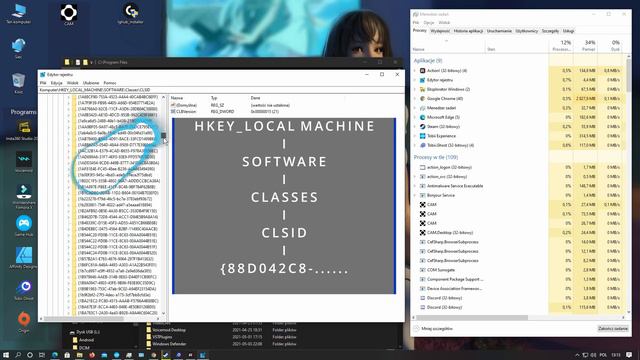Open the Kosz recycle bin icon

tap(18, 82)
